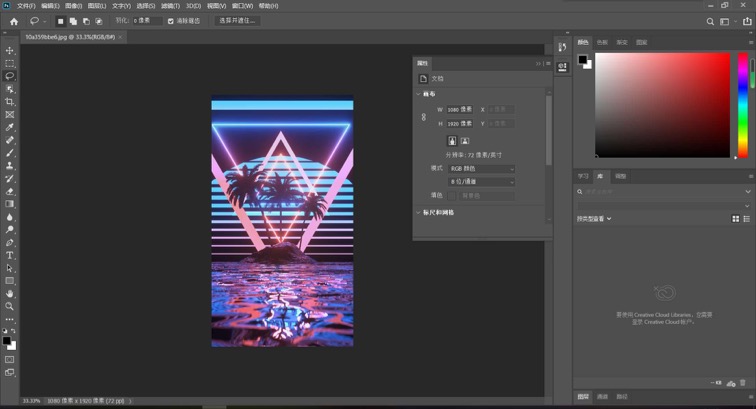The image size is (756, 409).
Task: Click the 选择并遮住... button
Action: click(x=237, y=21)
